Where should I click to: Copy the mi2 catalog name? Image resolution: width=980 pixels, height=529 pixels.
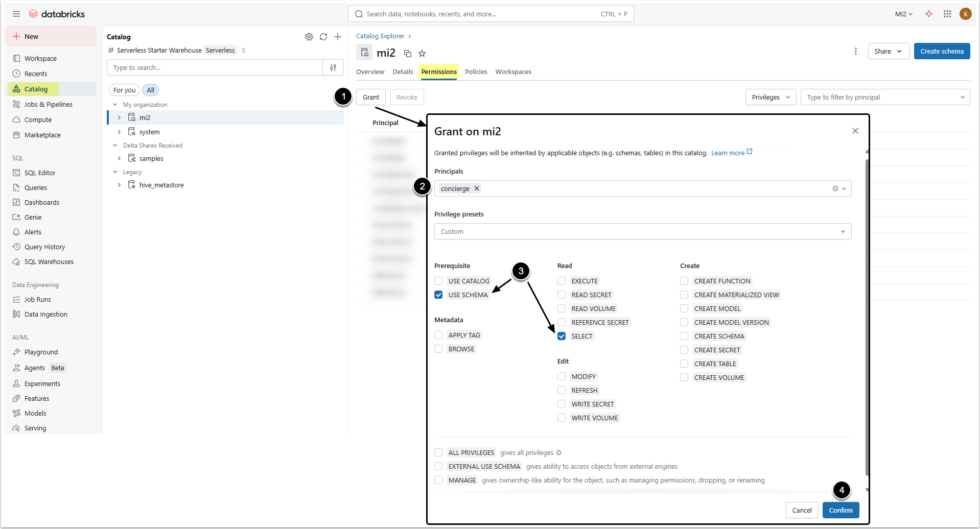pos(408,53)
